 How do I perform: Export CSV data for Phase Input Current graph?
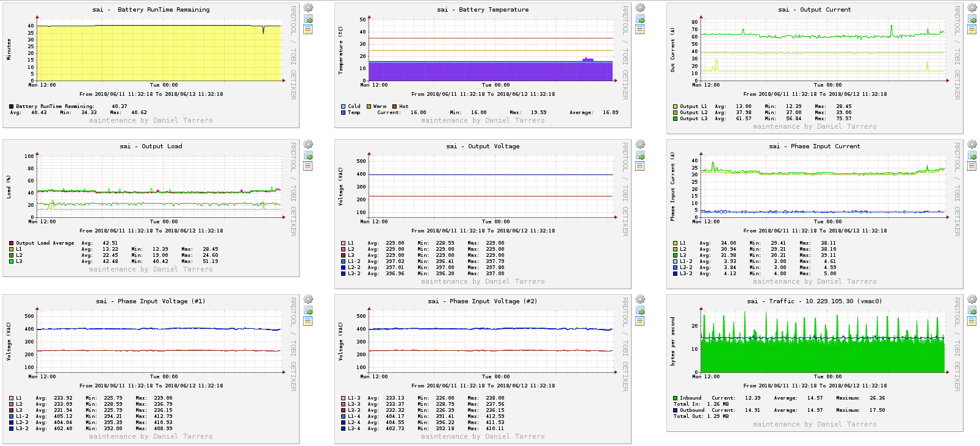point(972,156)
